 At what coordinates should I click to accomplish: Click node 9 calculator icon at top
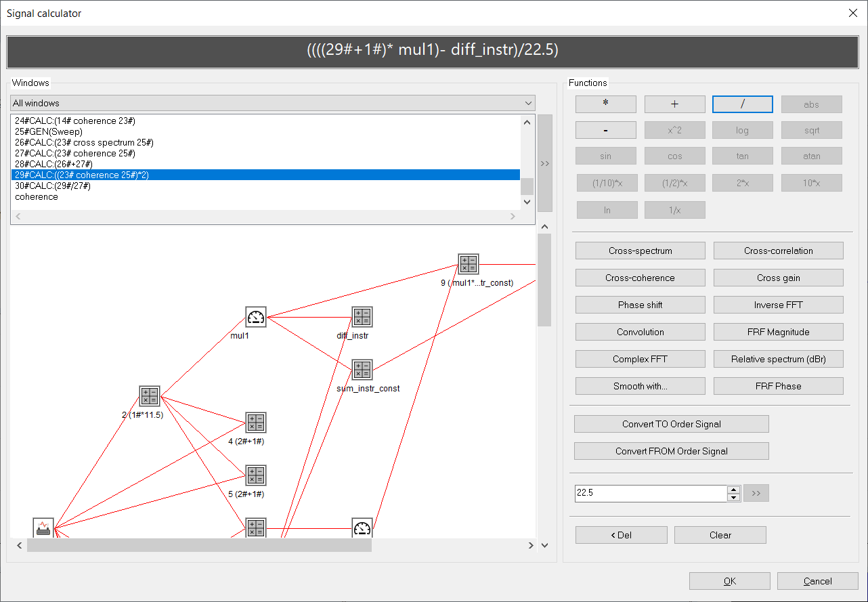click(468, 264)
